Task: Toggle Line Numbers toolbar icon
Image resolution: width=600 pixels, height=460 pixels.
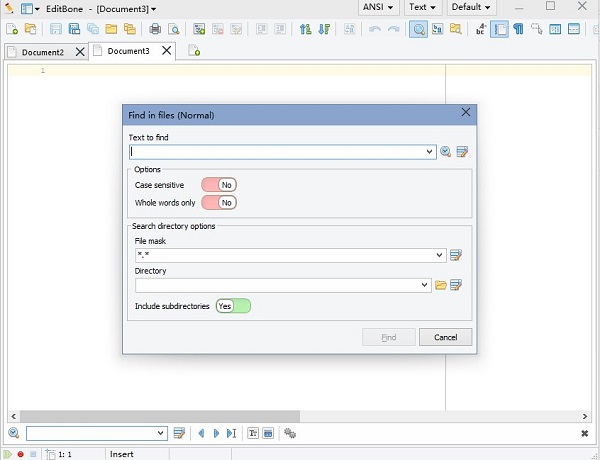Action: (x=499, y=29)
